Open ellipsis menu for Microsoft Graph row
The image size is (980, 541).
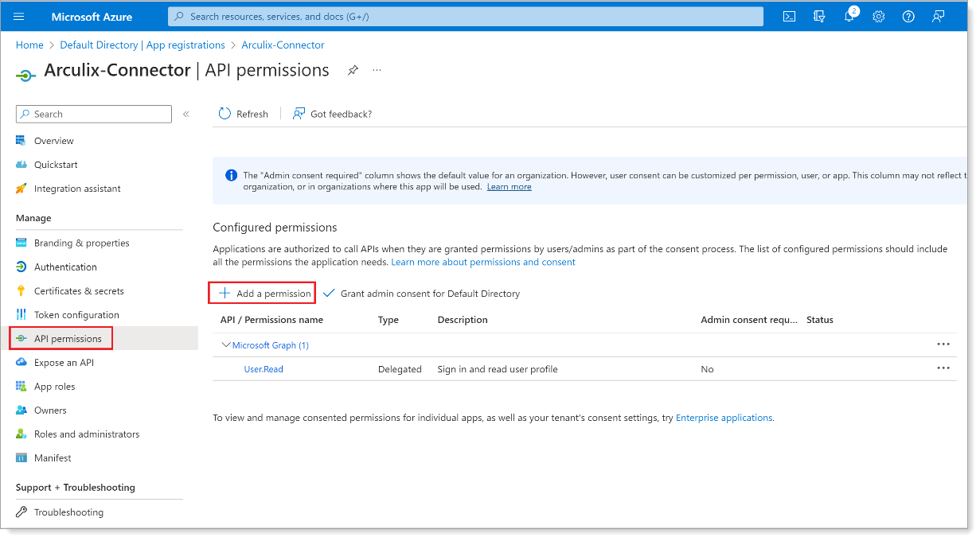pyautogui.click(x=943, y=344)
